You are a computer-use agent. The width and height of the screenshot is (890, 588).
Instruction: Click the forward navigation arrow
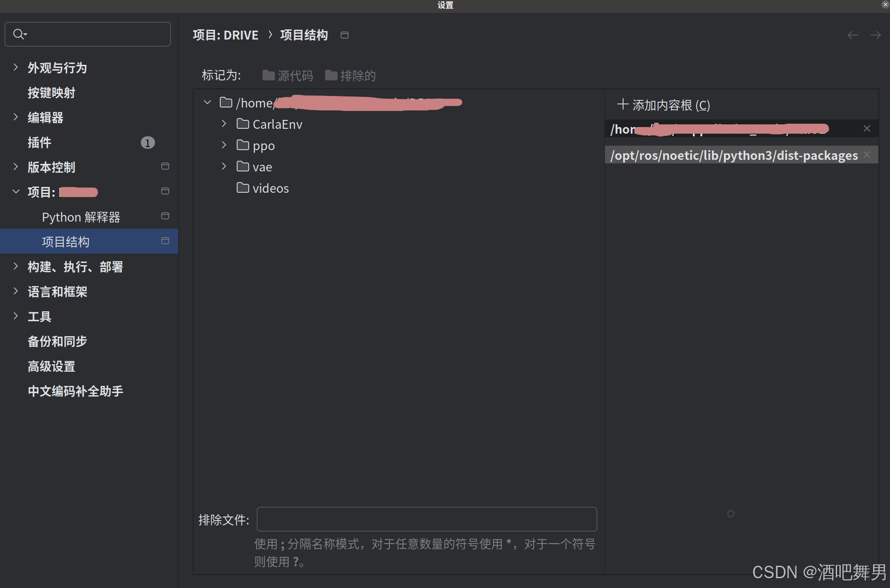[875, 35]
